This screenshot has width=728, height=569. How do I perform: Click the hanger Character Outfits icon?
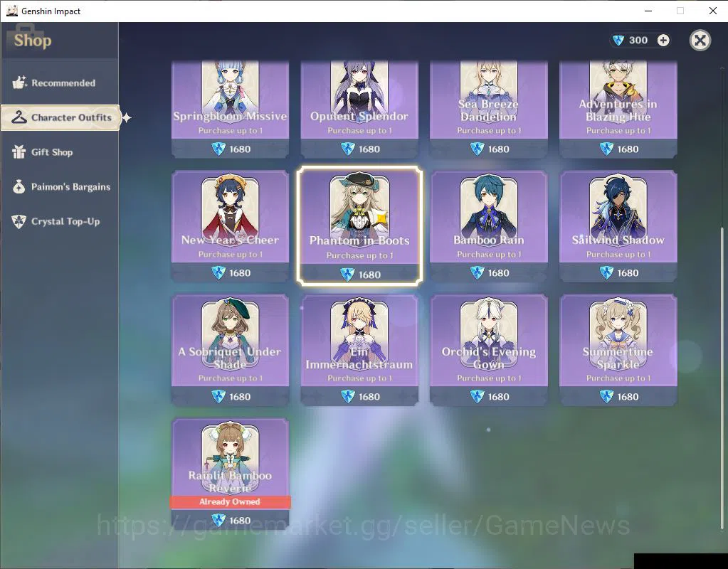(x=19, y=117)
